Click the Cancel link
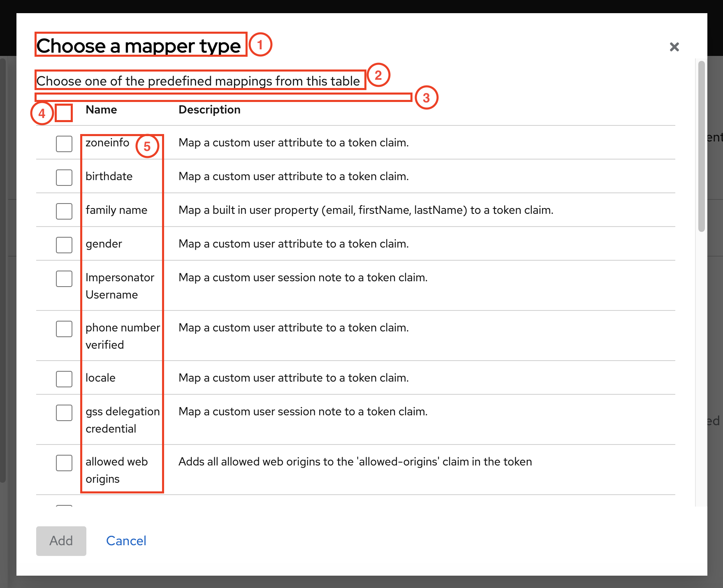Viewport: 723px width, 588px height. click(126, 541)
